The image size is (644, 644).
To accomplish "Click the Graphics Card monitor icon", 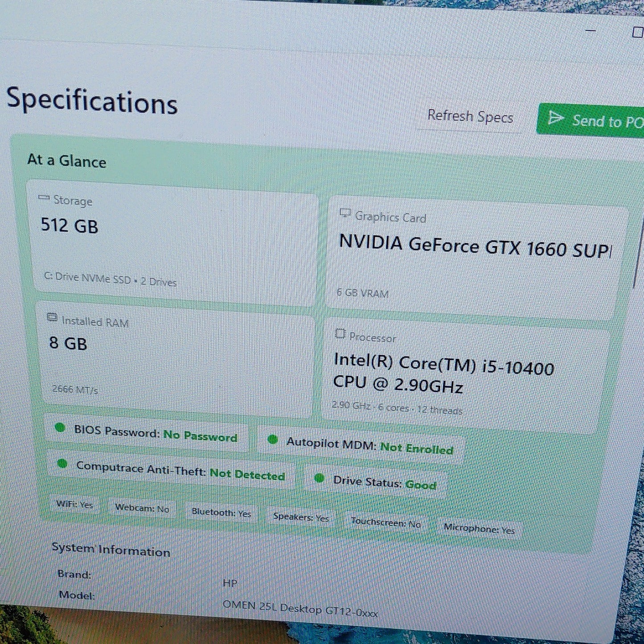I will [345, 213].
